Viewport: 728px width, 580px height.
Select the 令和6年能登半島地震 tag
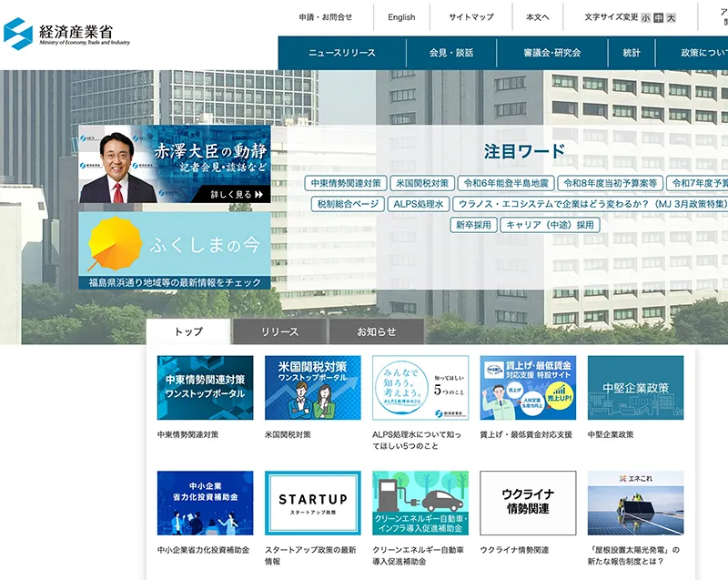[506, 183]
